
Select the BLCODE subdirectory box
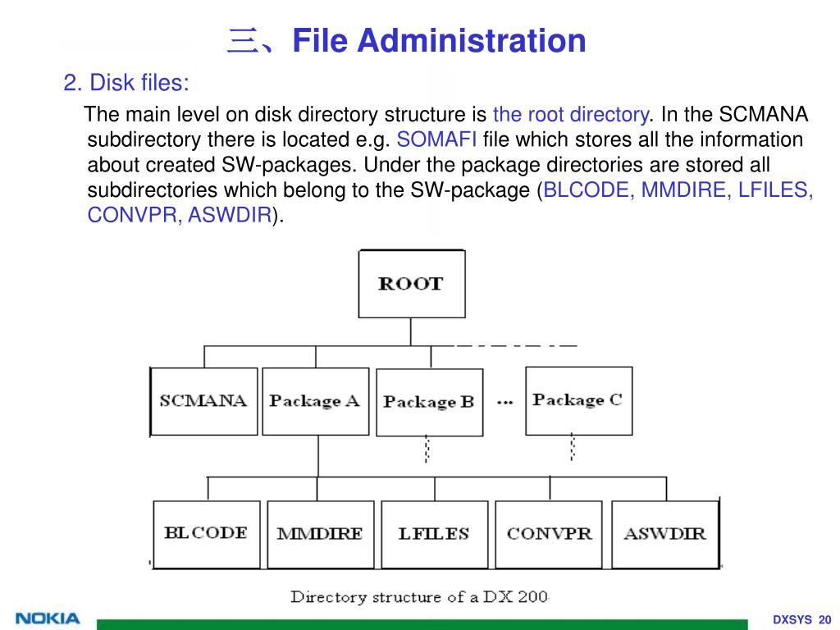(x=206, y=535)
